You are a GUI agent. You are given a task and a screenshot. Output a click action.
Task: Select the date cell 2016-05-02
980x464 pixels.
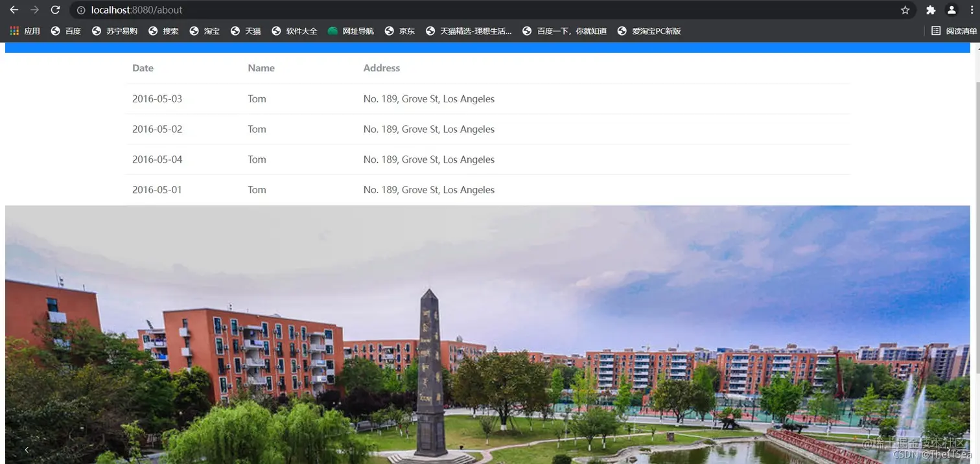point(157,129)
